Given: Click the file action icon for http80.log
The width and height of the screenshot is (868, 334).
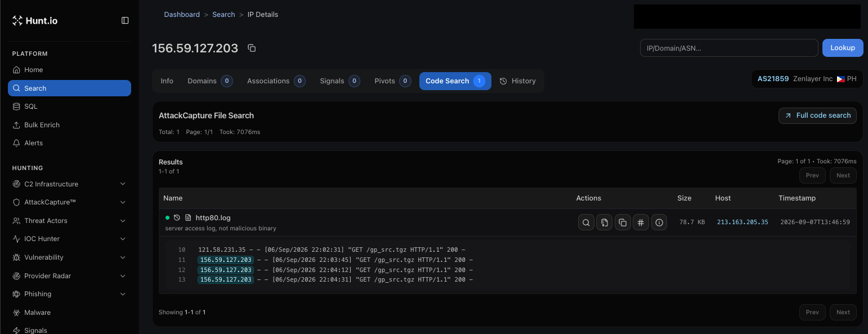Looking at the screenshot, I should [x=604, y=222].
